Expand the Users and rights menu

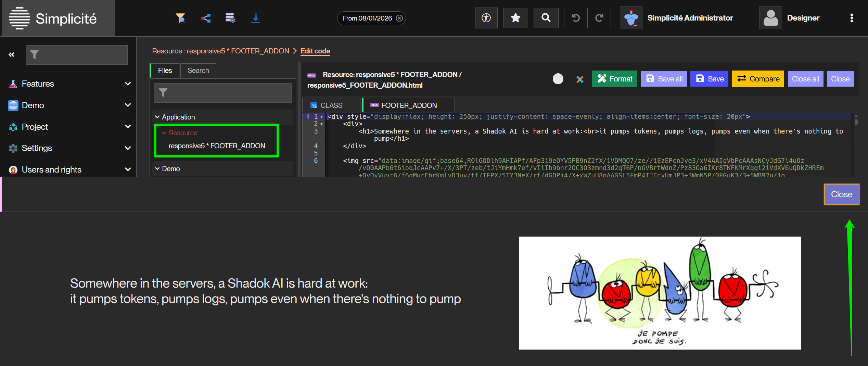coord(70,169)
